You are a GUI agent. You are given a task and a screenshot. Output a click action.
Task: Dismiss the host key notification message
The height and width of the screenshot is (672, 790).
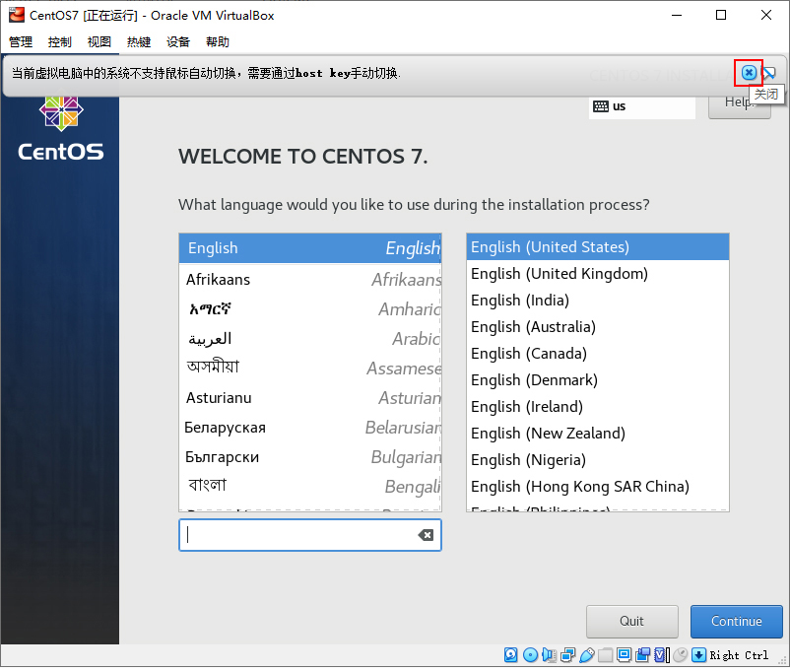point(750,72)
